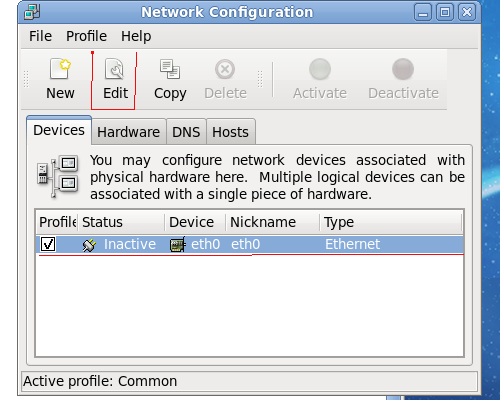Open the File menu
Viewport: 500px width, 400px height.
[x=40, y=36]
